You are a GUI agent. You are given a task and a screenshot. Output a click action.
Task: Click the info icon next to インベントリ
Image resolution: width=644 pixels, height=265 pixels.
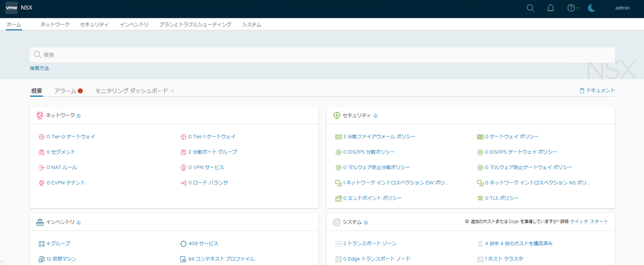[x=79, y=223]
